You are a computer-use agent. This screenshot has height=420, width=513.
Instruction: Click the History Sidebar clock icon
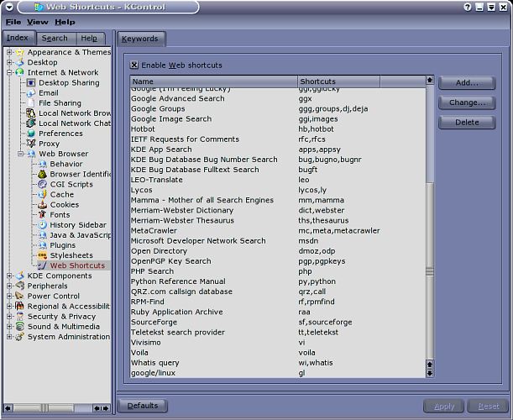42,225
